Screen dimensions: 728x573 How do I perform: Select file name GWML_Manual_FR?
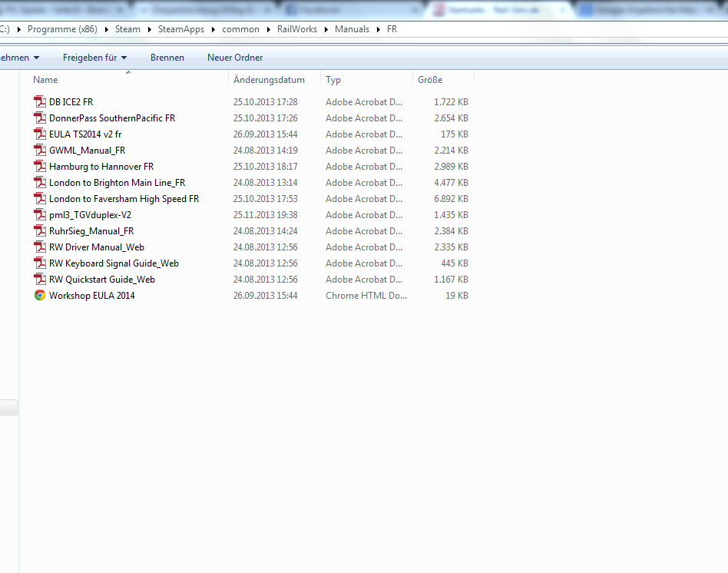[x=88, y=151]
